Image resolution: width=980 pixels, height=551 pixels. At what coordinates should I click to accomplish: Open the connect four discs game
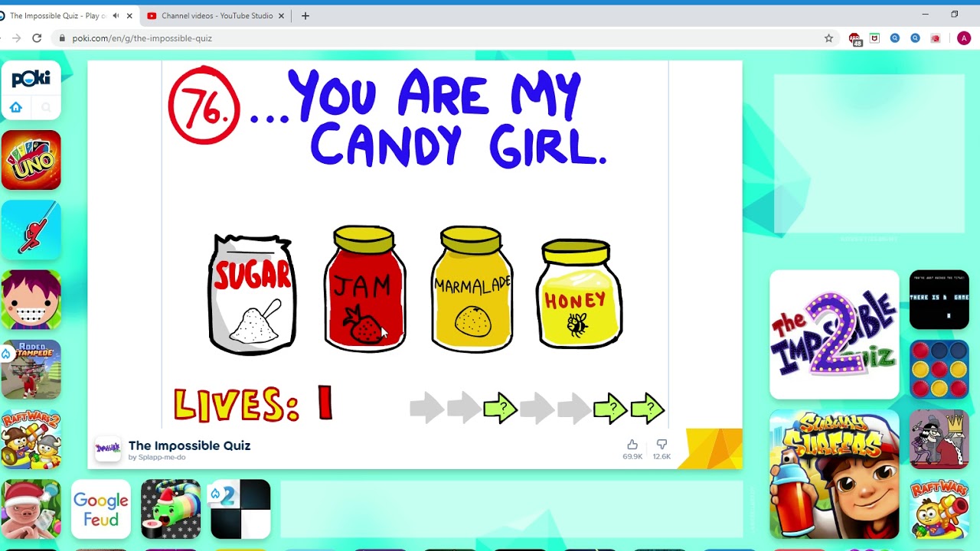point(939,370)
